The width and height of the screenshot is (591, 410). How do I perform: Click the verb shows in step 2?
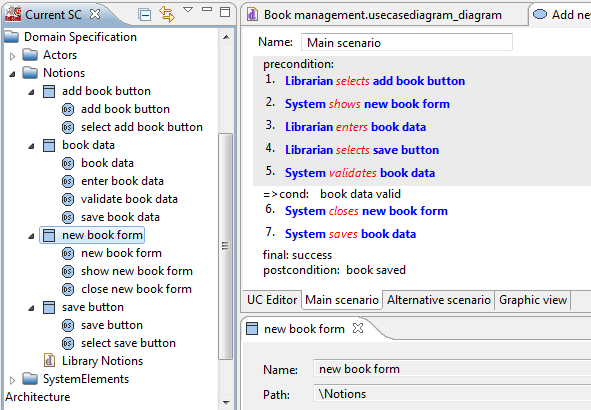tap(344, 104)
